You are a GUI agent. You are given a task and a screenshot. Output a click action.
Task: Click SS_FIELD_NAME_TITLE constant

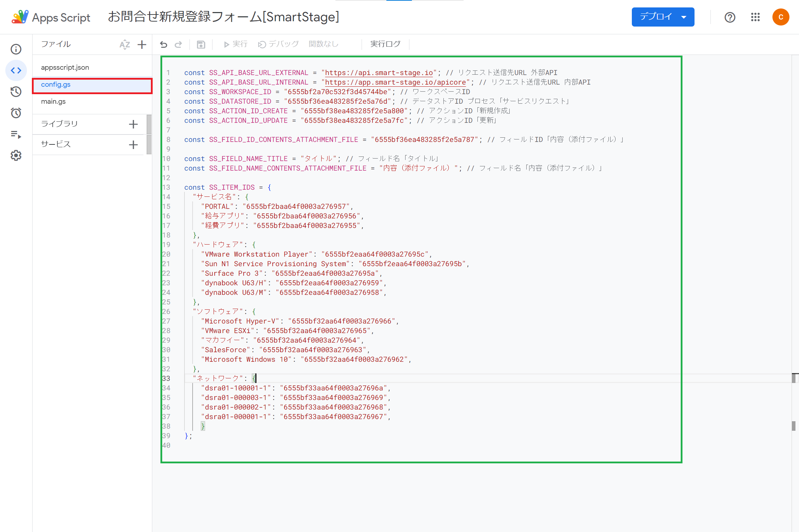tap(248, 159)
